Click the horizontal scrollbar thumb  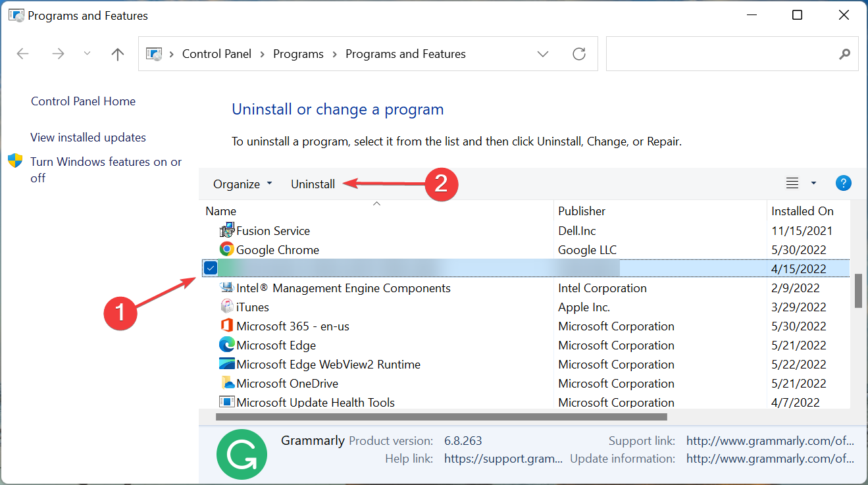point(441,417)
